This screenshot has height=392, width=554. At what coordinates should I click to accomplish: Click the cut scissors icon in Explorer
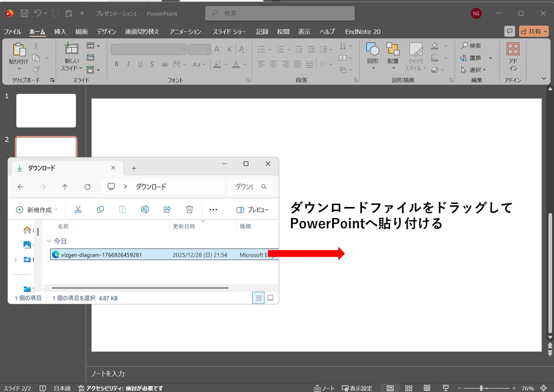(78, 209)
